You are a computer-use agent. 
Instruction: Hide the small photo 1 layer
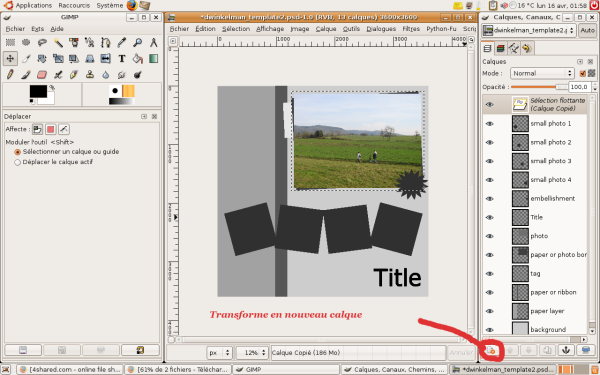click(489, 124)
